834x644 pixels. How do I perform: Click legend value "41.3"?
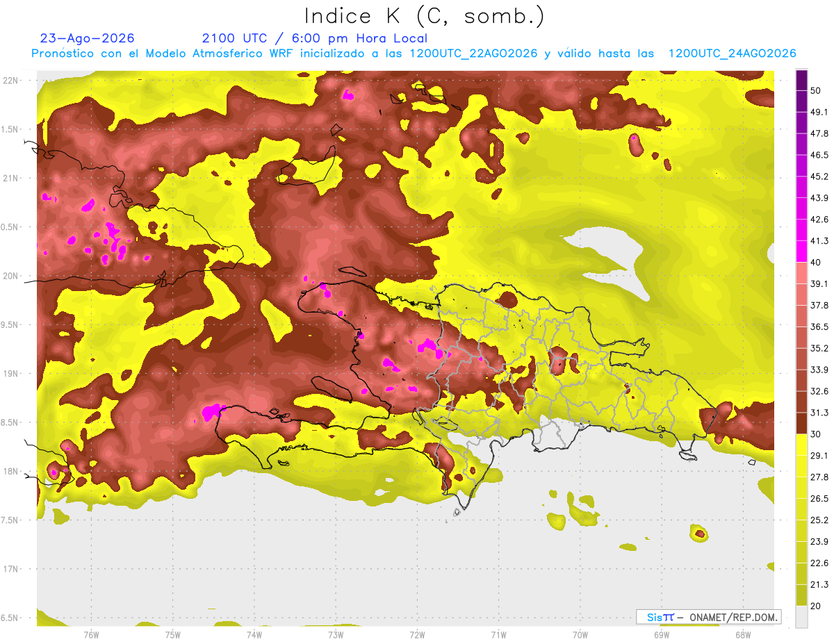tap(819, 241)
